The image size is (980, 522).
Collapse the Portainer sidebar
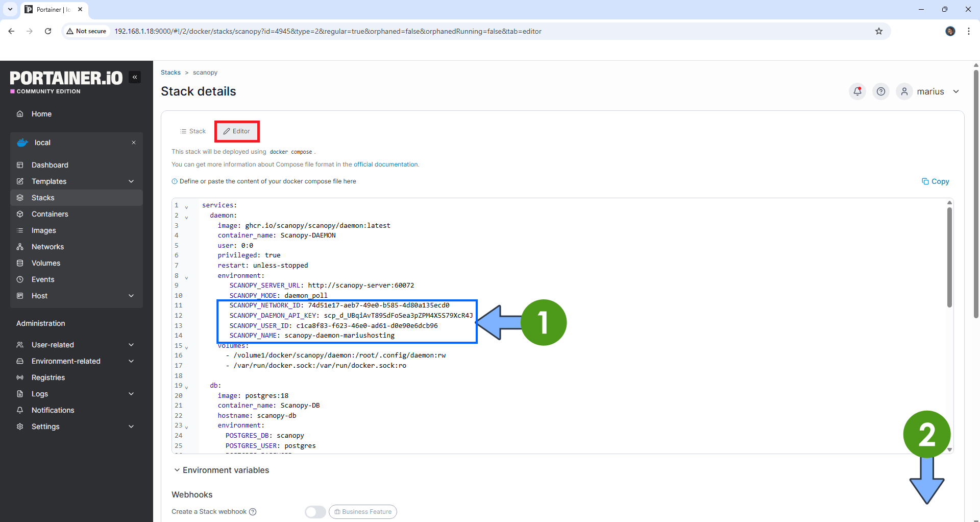pyautogui.click(x=135, y=77)
